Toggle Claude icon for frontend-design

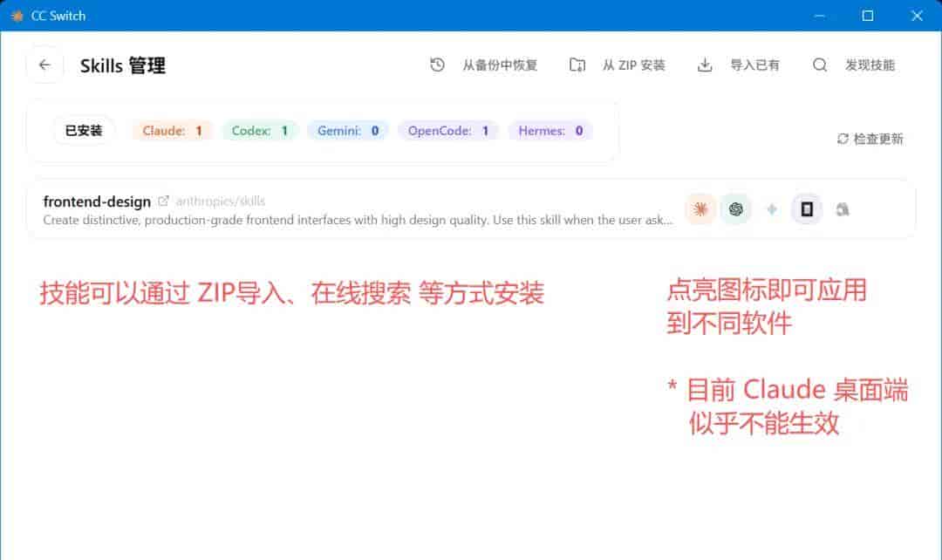pos(700,209)
